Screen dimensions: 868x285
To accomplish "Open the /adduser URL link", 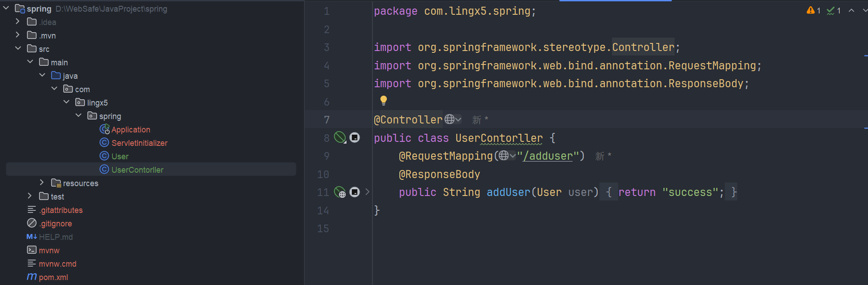I will [x=547, y=156].
